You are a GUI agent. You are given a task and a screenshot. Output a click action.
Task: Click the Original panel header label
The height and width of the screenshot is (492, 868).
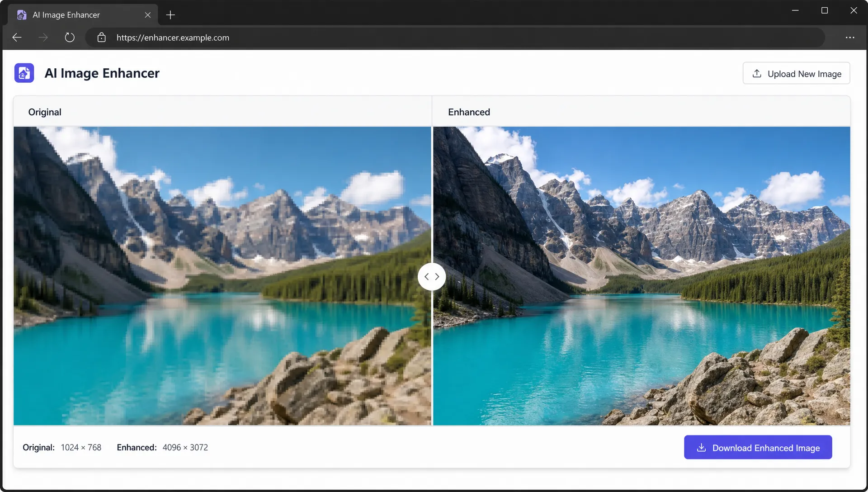click(45, 112)
